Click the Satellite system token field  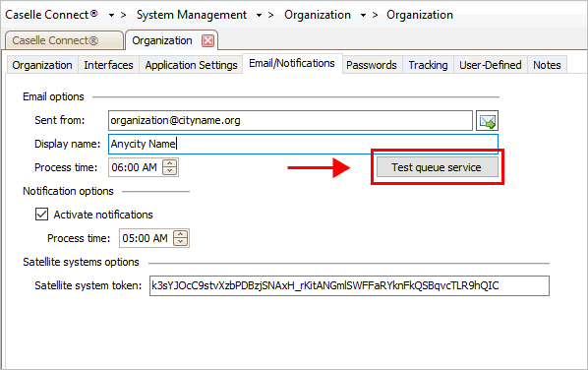(349, 286)
